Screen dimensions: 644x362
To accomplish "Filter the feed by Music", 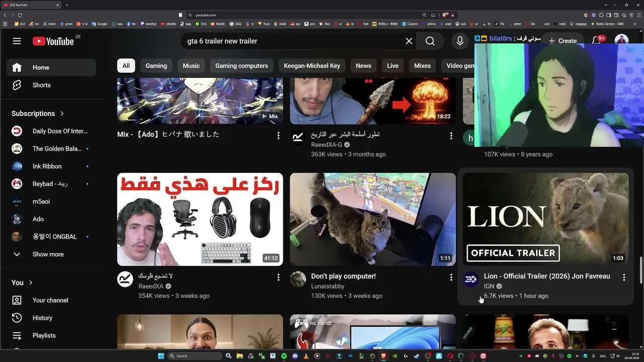I will click(191, 66).
